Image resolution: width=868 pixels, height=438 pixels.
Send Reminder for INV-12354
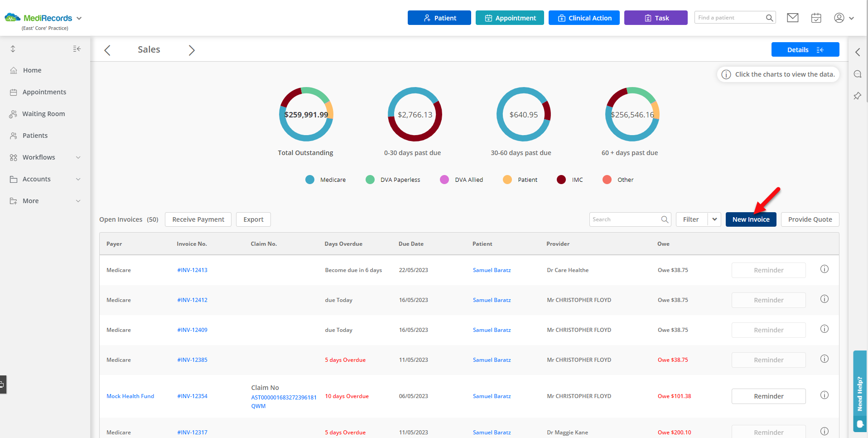tap(769, 396)
